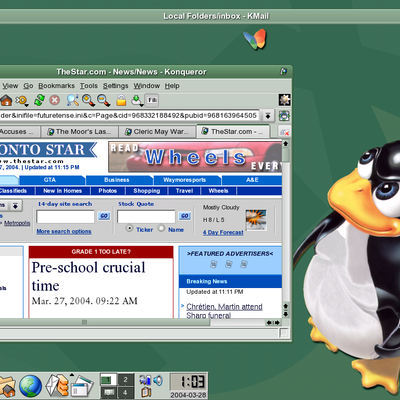Click the Go button for site search
Screen dimensions: 400x400
pyautogui.click(x=104, y=216)
